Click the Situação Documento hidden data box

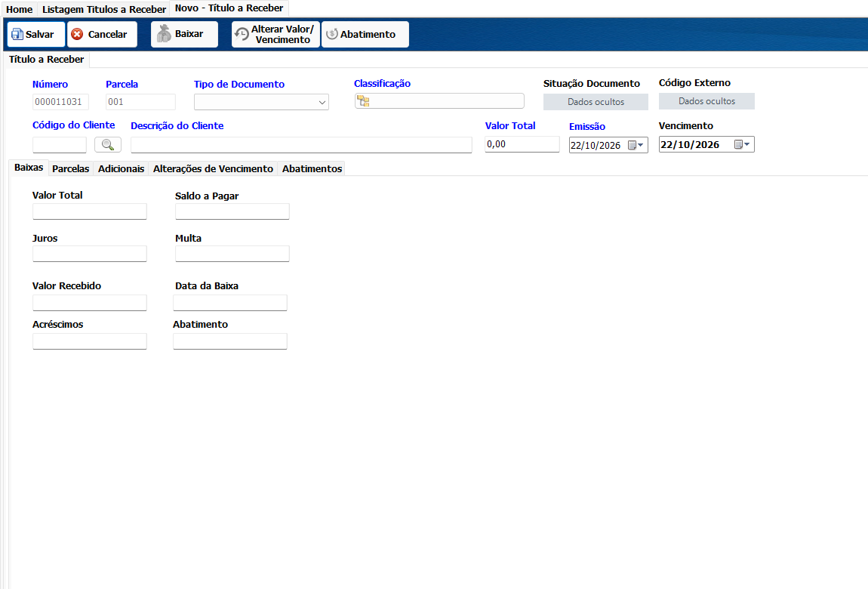pyautogui.click(x=596, y=102)
